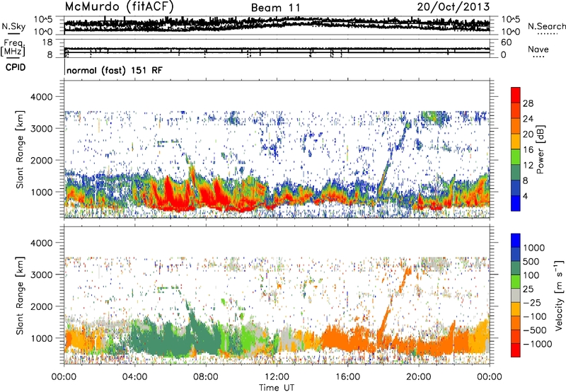This screenshot has width=566, height=392.
Task: Click the 'McMurdo (fitACF)' title text
Action: pos(119,7)
